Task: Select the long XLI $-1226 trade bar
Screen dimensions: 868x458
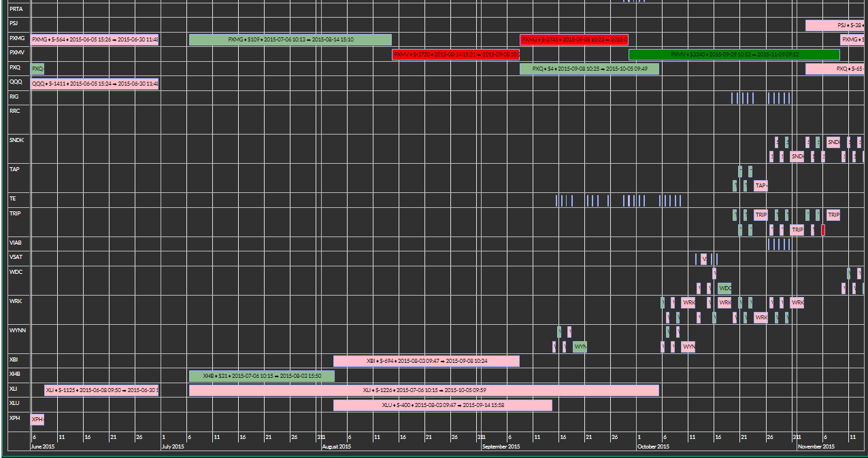Action: [x=424, y=390]
